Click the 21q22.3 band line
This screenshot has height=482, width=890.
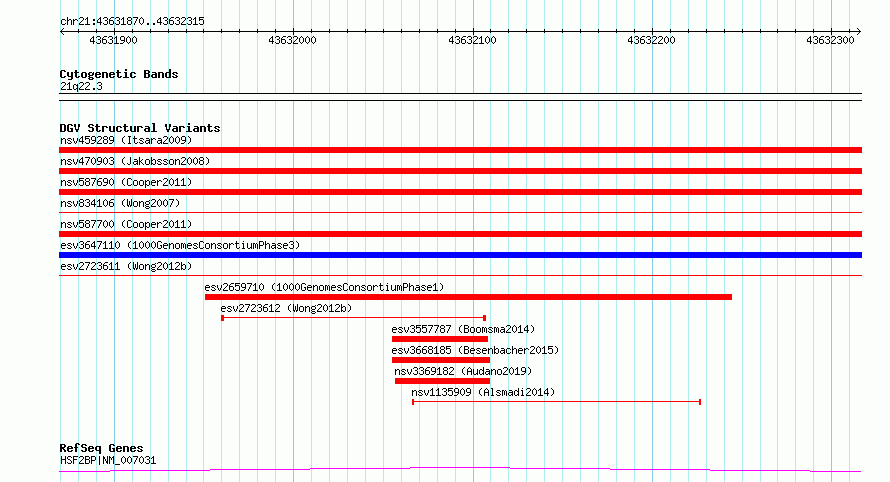coord(460,97)
